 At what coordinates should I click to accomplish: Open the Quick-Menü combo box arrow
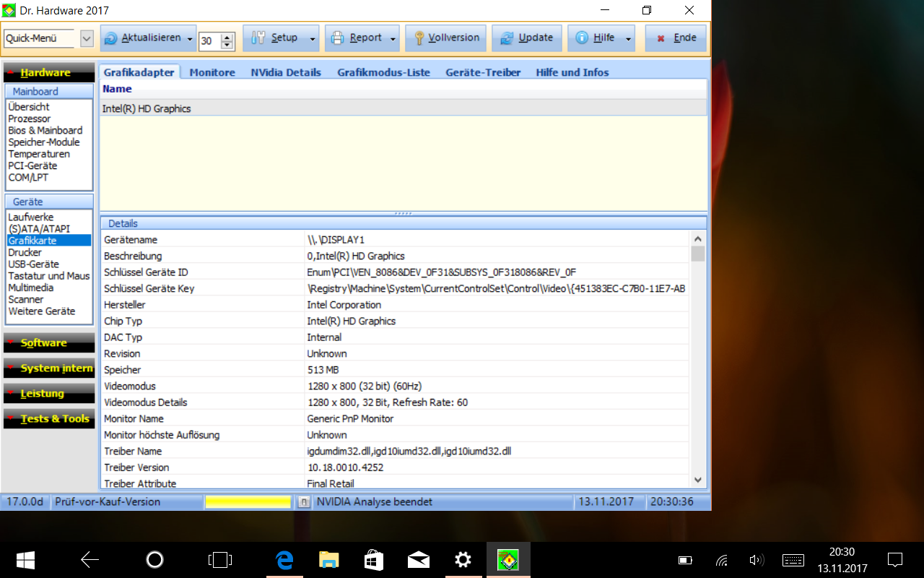tap(87, 39)
